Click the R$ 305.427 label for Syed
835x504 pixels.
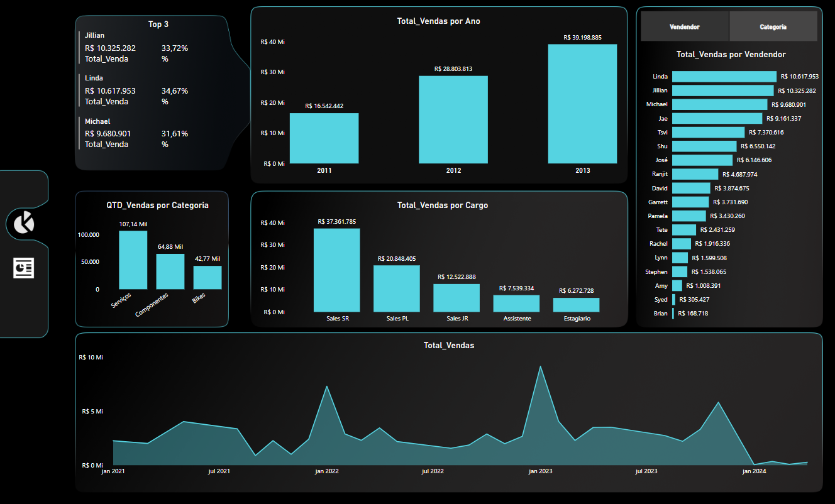point(694,299)
